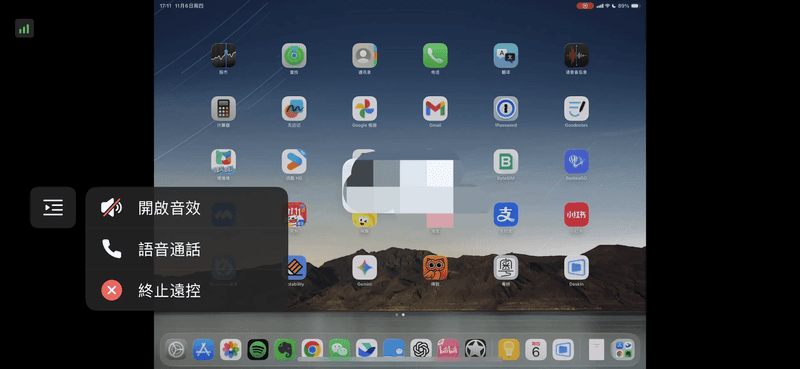Viewport: 800px width, 369px height.
Task: Open the black star app in the dock
Action: pos(476,350)
